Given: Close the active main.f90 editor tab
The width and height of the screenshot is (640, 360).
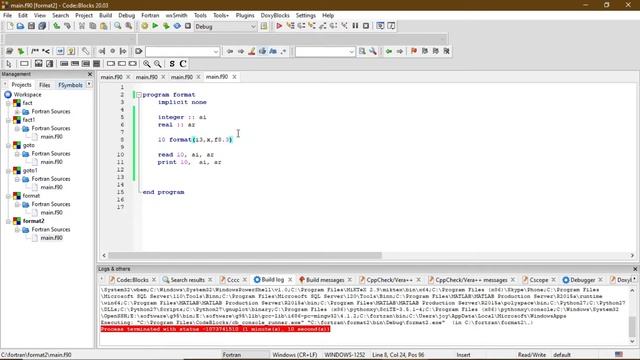Looking at the screenshot, I should (x=234, y=77).
